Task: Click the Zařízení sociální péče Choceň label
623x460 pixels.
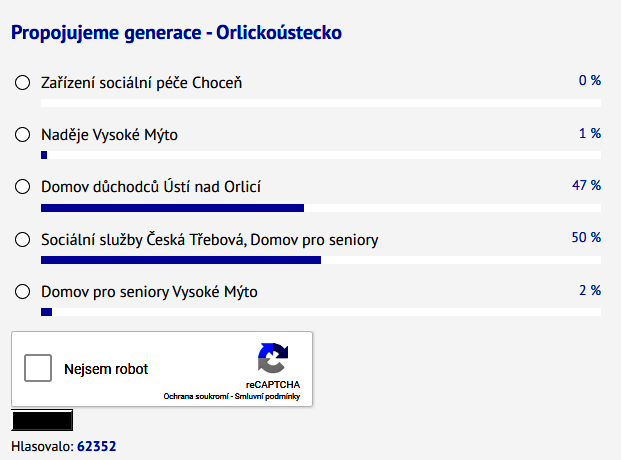Action: (141, 83)
